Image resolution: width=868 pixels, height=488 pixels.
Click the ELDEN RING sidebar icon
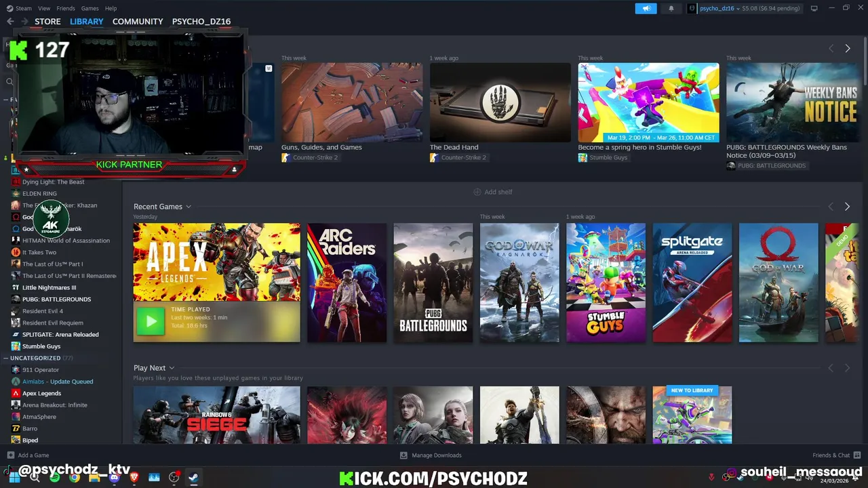[x=16, y=193]
